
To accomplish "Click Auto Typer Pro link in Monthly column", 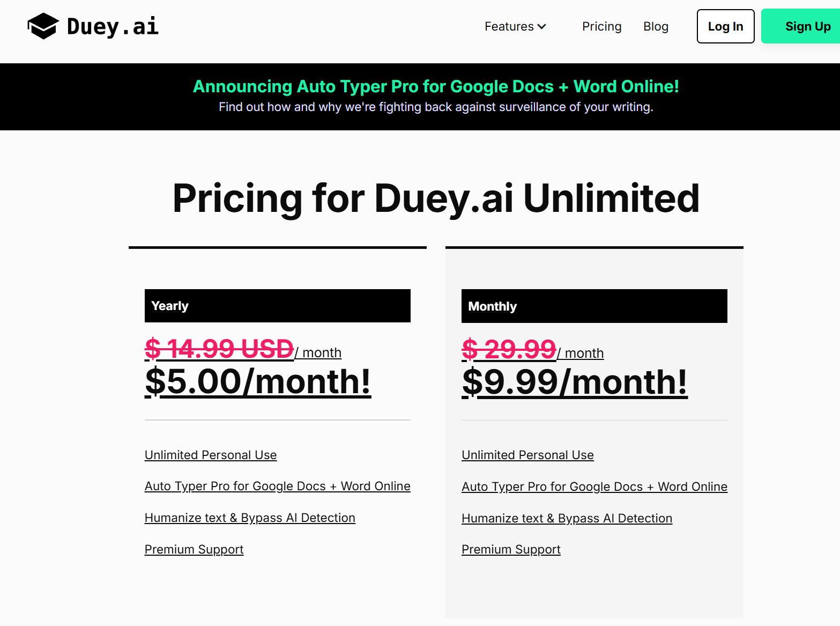I will 594,487.
